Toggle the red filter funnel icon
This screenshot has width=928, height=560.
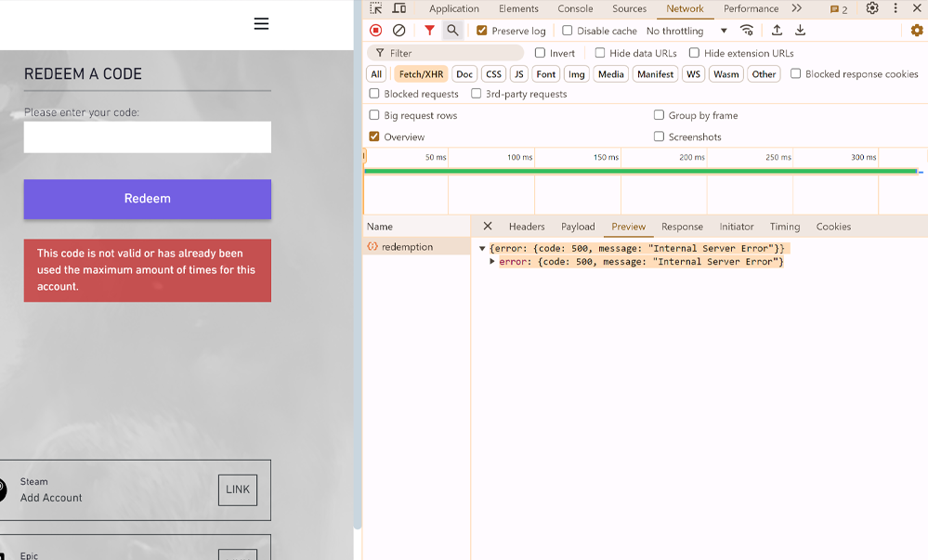tap(430, 31)
